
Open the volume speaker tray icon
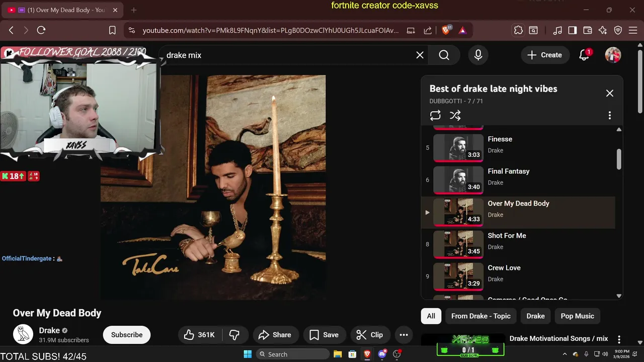coord(605,354)
